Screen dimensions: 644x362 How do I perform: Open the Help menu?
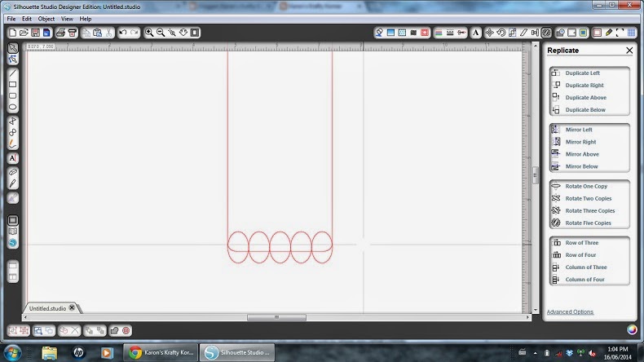point(86,19)
